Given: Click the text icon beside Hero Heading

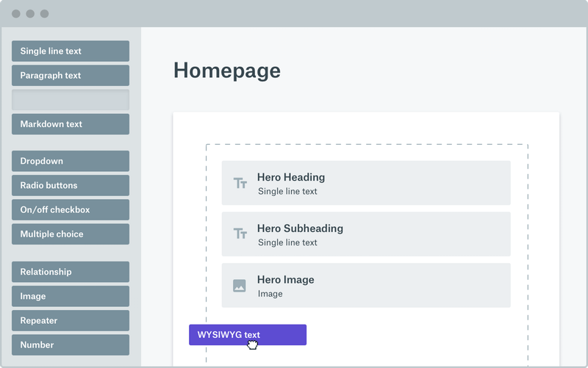Looking at the screenshot, I should tap(240, 183).
